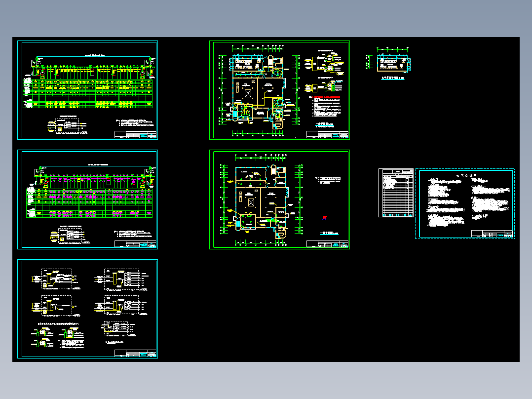
Task: Select the floor plan sheet with red note line
Action: tap(279, 90)
